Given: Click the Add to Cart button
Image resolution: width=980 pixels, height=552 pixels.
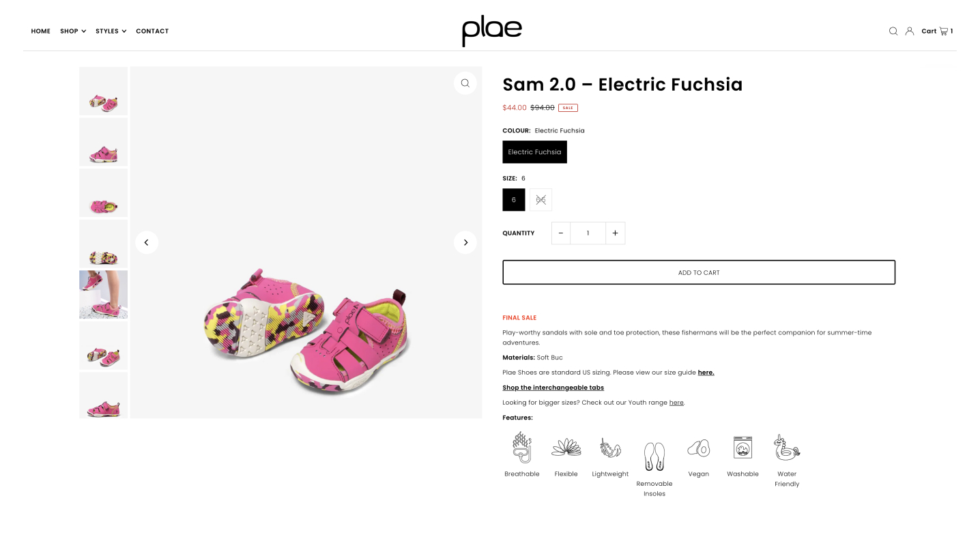Looking at the screenshot, I should (x=698, y=272).
